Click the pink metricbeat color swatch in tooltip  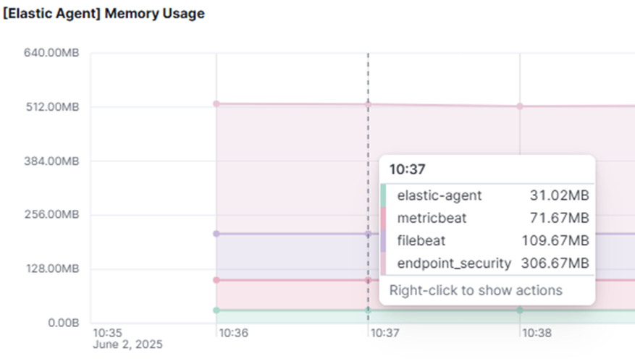click(383, 218)
